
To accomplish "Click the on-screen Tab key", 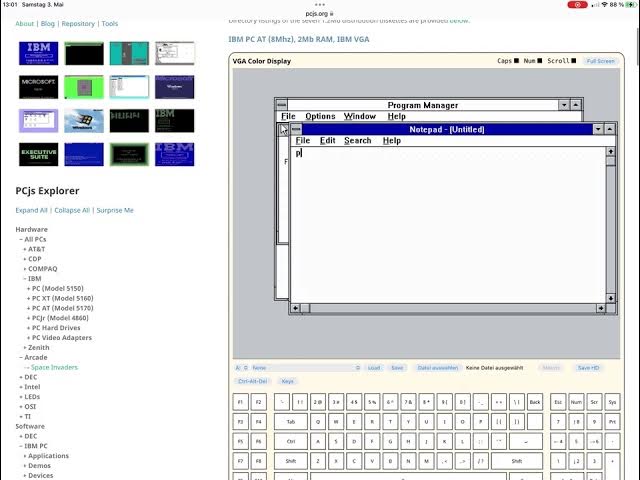I will click(x=291, y=422).
